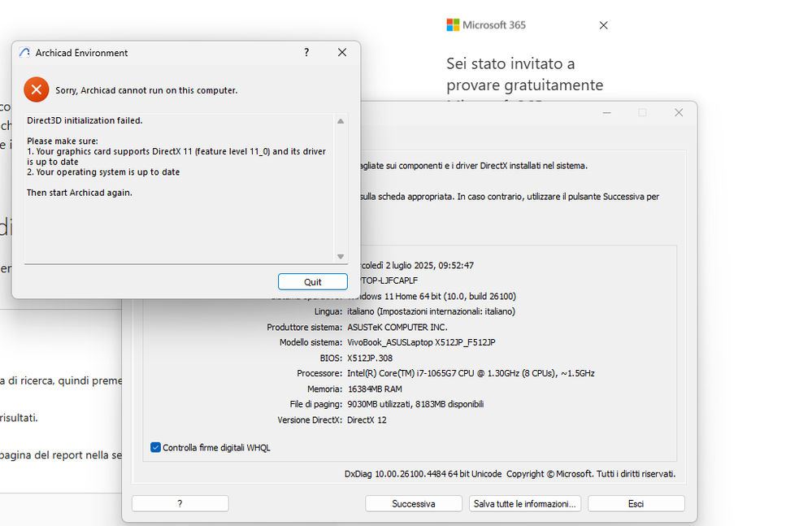The image size is (812, 526).
Task: Click the Archicad logo icon in title bar
Action: click(24, 52)
